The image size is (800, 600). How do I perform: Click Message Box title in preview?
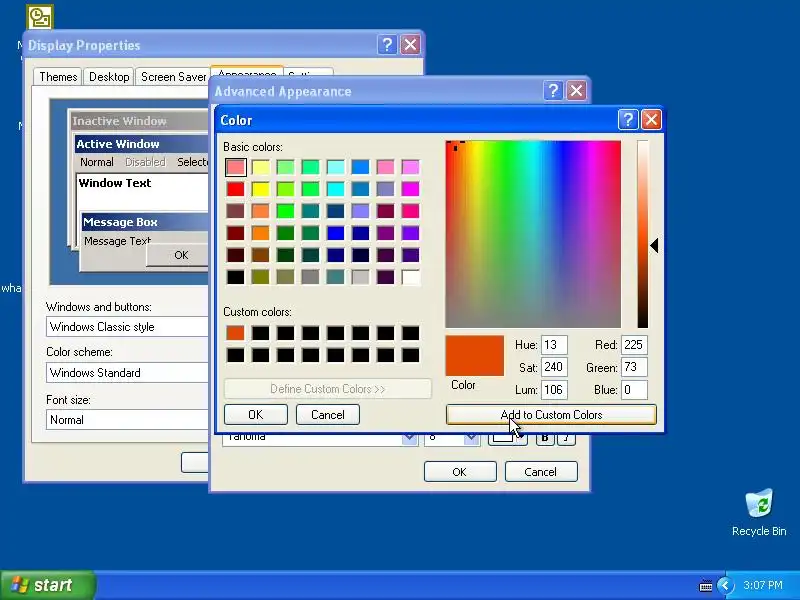click(x=120, y=222)
